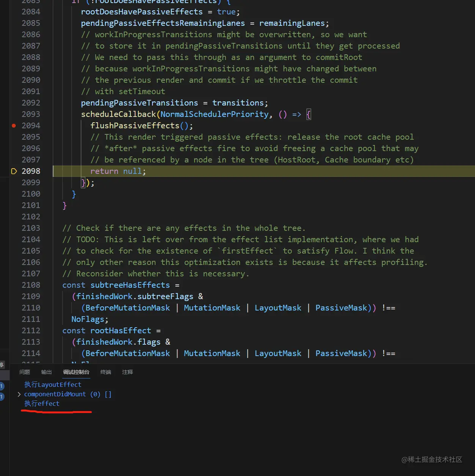Click the subtreeHasEffects constant name
Viewport: 475px width, 476px height.
tap(130, 285)
